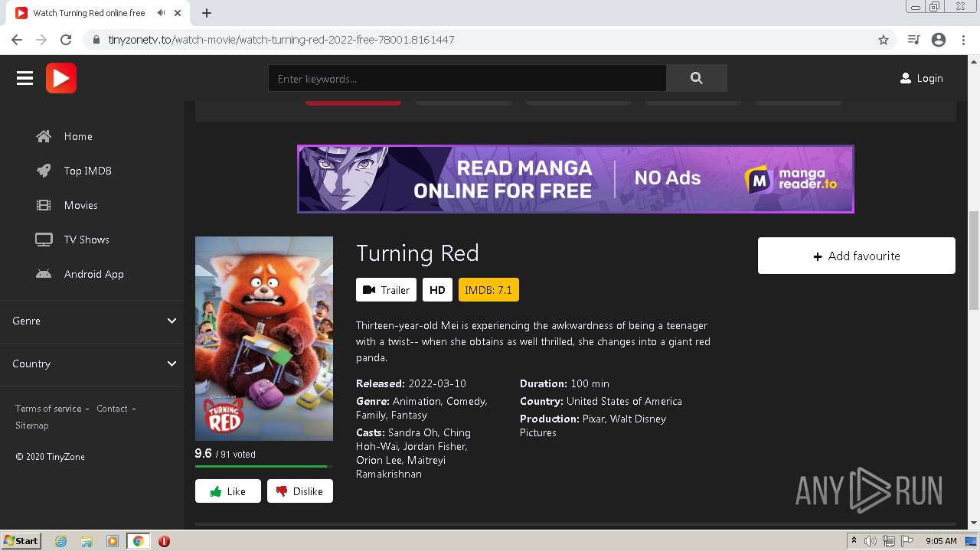980x551 pixels.
Task: Click Orion Lee cast link
Action: tap(379, 460)
